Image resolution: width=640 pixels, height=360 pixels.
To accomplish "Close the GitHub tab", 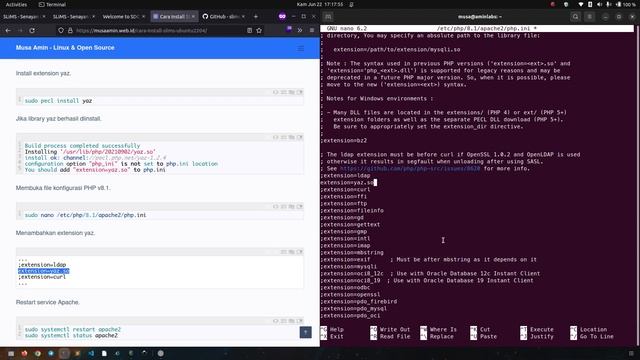I will pyautogui.click(x=243, y=16).
